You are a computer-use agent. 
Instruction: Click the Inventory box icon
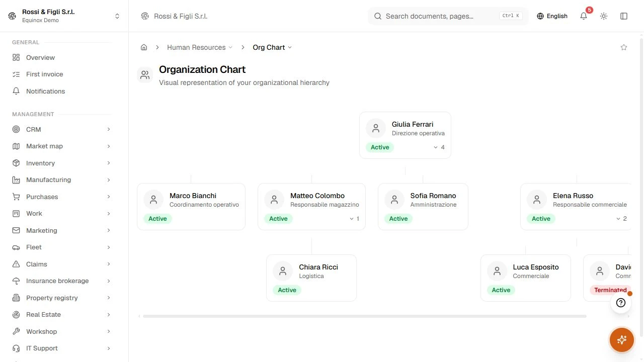click(x=16, y=163)
